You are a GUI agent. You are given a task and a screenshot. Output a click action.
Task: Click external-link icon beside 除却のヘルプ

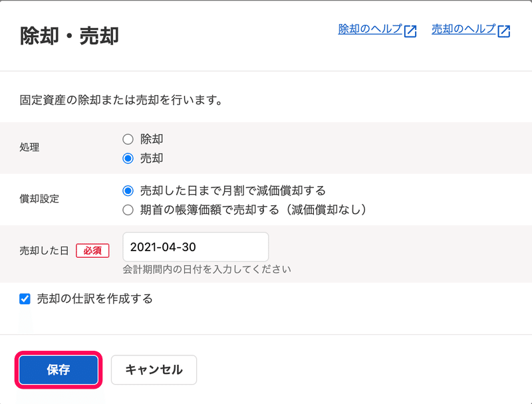point(410,31)
